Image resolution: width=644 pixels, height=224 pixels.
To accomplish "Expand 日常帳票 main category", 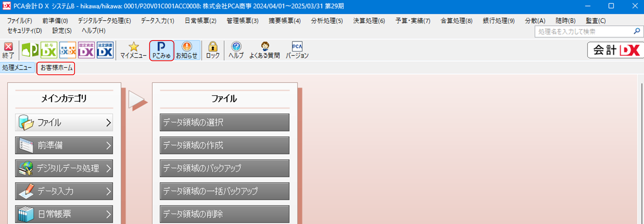I will coord(64,214).
